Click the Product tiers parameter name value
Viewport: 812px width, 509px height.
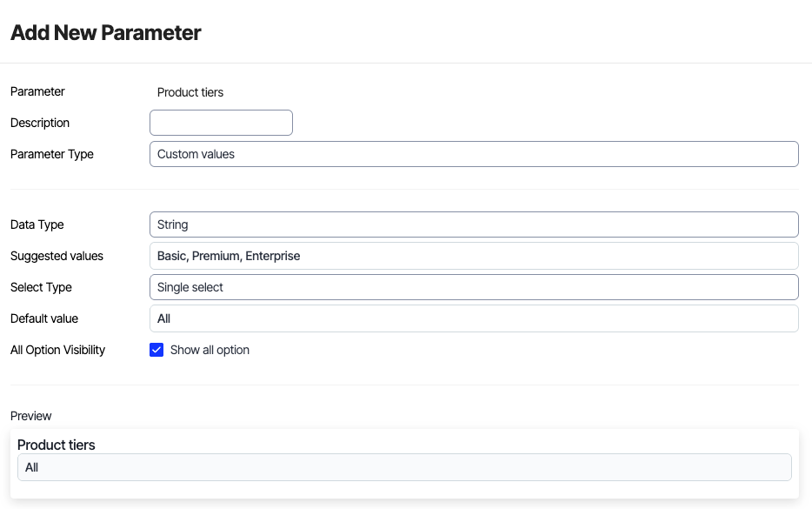pyautogui.click(x=190, y=92)
